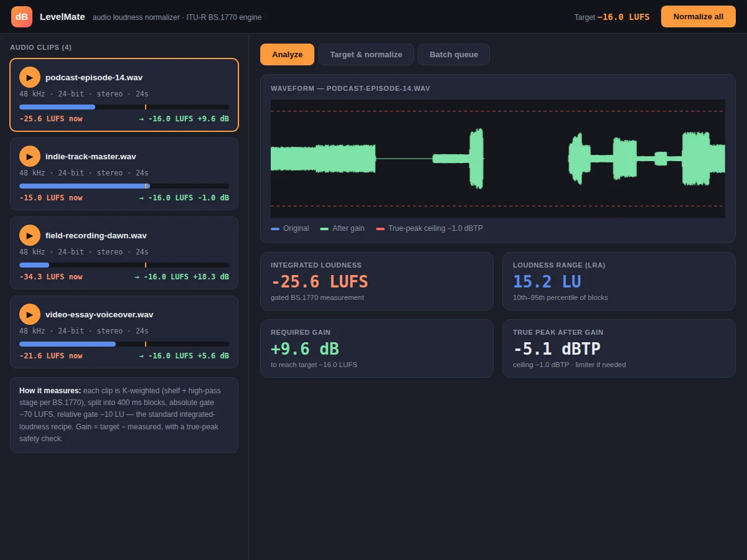
Task: Play podcast-episode-14.wav clip
Action: 30,77
